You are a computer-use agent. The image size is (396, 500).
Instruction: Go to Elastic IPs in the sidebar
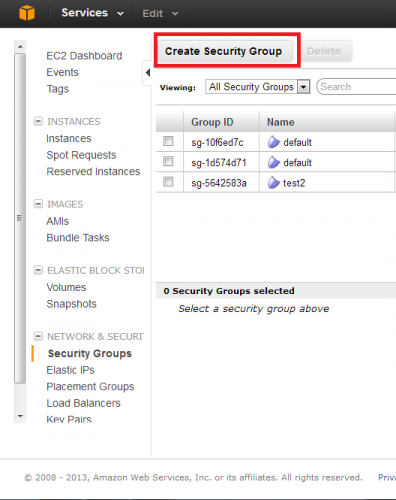coord(70,370)
